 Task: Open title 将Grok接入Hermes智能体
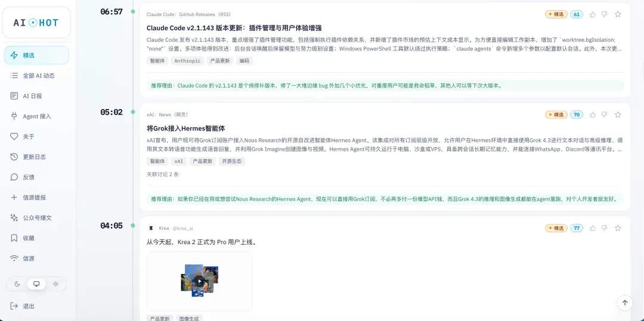tap(185, 128)
